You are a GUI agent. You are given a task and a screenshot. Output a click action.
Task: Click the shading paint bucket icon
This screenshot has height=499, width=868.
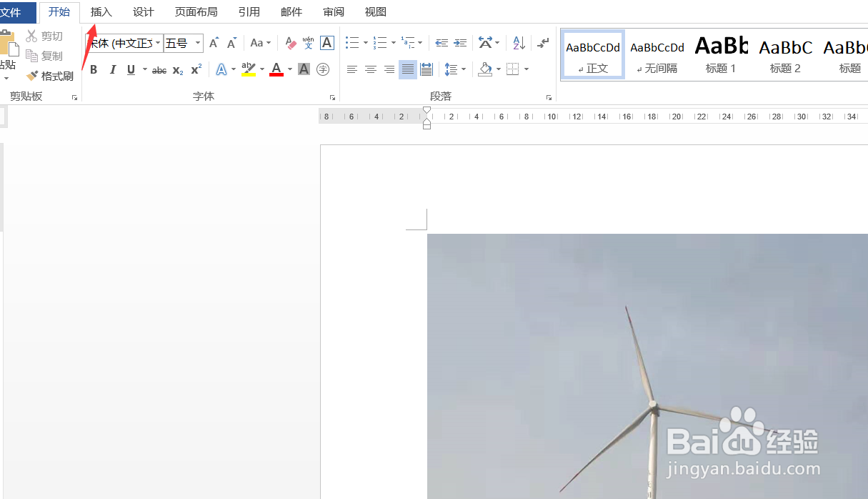pyautogui.click(x=486, y=69)
